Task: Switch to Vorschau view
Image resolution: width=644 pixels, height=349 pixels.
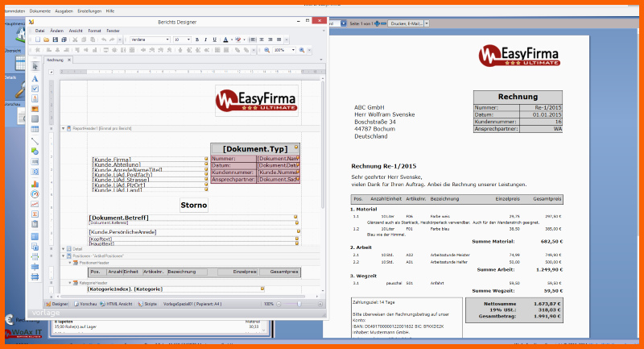Action: click(x=84, y=304)
